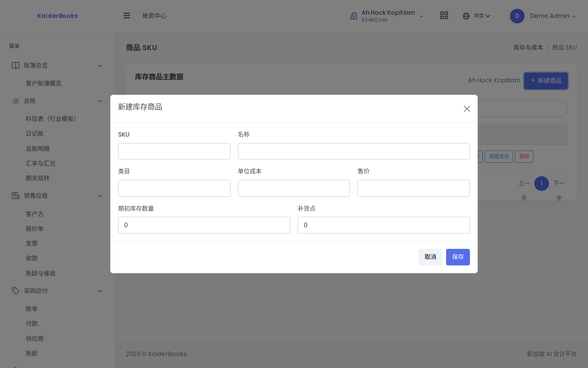Click the 新建商品 button
Viewport: 588px width, 368px height.
point(546,81)
